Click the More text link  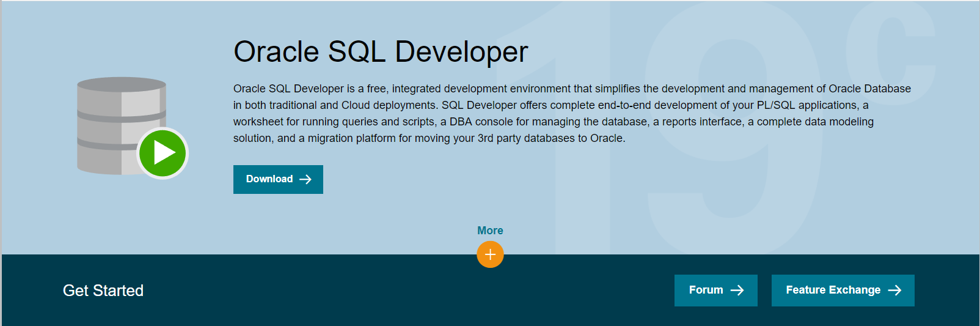(x=490, y=231)
